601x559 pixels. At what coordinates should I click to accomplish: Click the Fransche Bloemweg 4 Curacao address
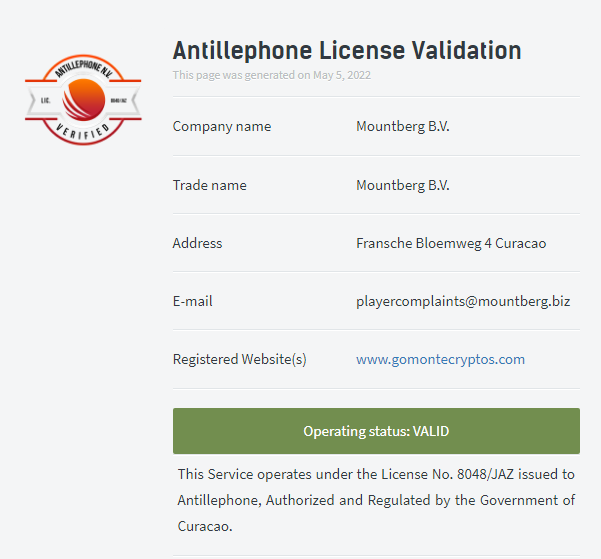(x=451, y=243)
